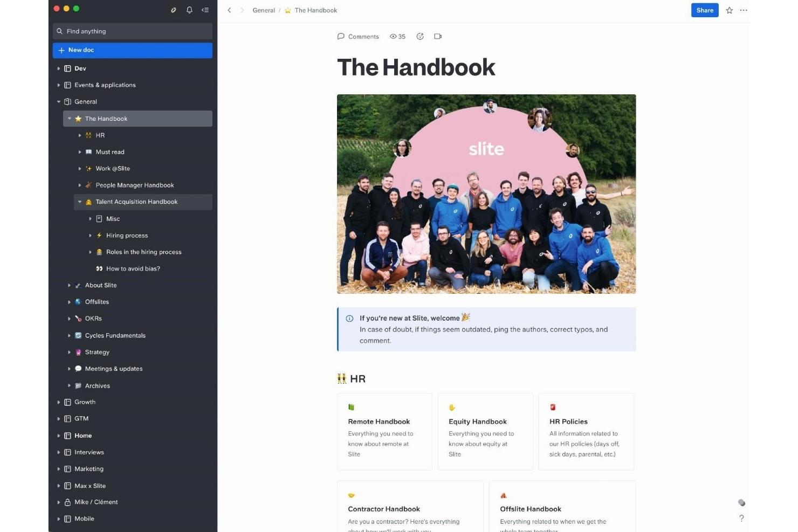Click the Share button

pos(705,10)
